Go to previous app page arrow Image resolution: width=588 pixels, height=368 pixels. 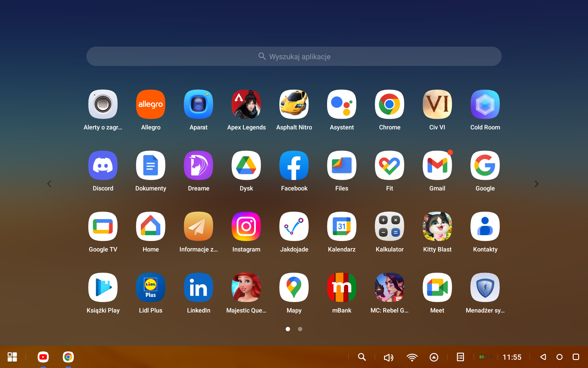pos(49,184)
